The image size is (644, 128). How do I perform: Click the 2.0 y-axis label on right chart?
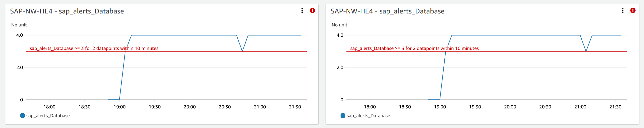(340, 68)
